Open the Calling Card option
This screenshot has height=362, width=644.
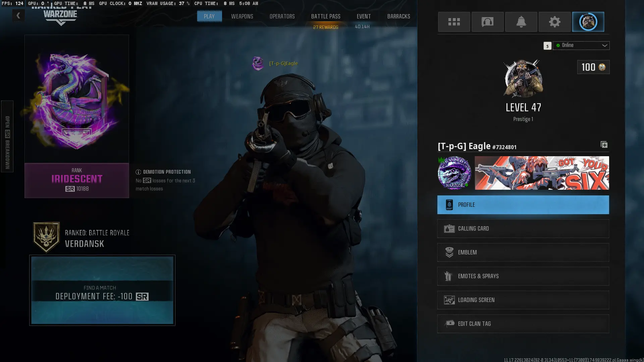[523, 229]
